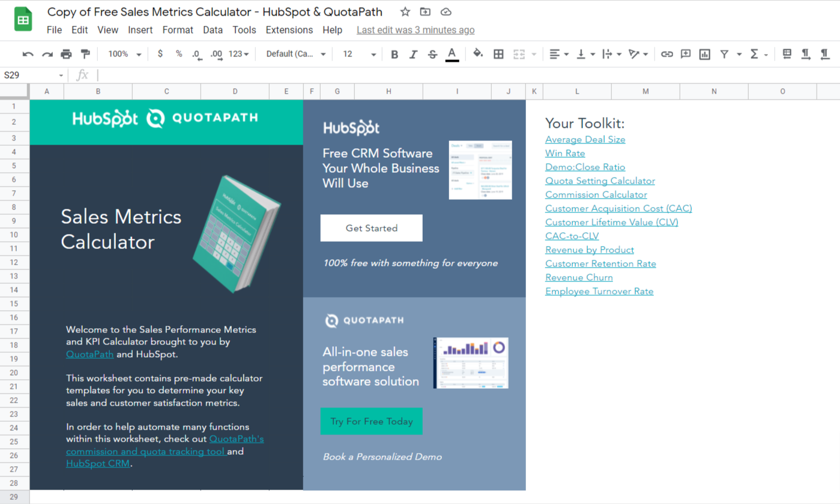
Task: Open the Revenue Churn link
Action: (x=579, y=277)
